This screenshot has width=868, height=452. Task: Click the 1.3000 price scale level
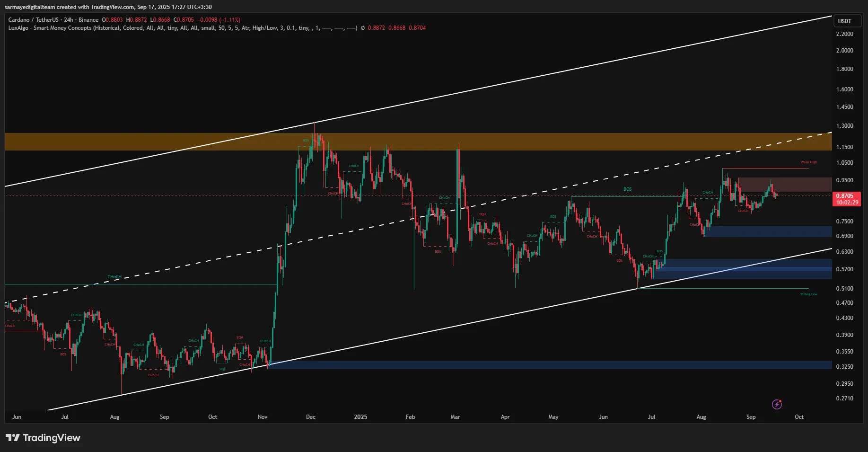click(844, 126)
